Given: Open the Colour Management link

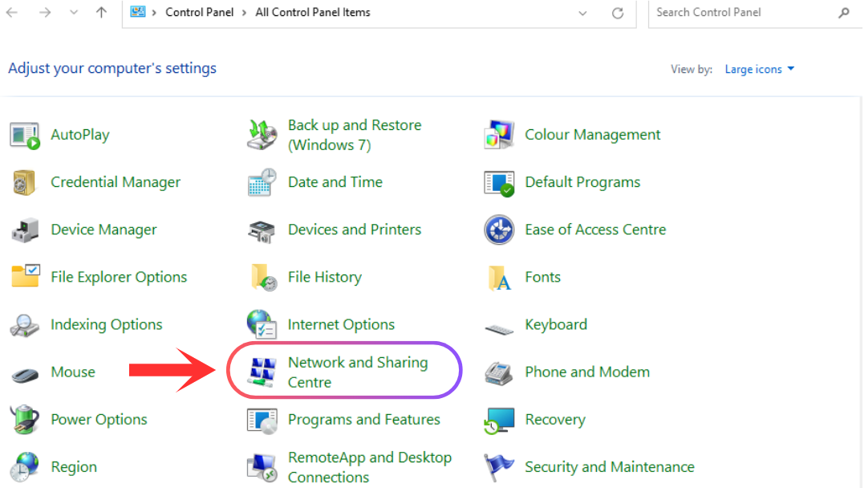Looking at the screenshot, I should pos(593,135).
